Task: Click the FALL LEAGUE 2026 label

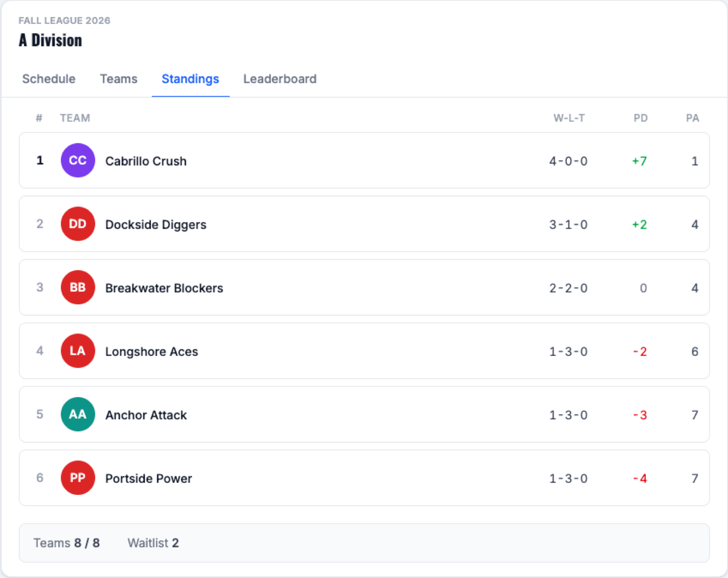Action: click(64, 21)
